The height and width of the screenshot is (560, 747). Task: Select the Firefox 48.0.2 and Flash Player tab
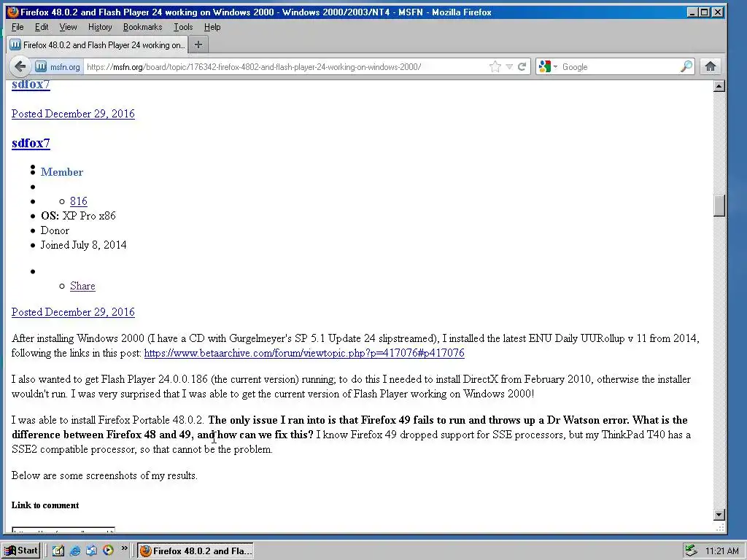(97, 44)
